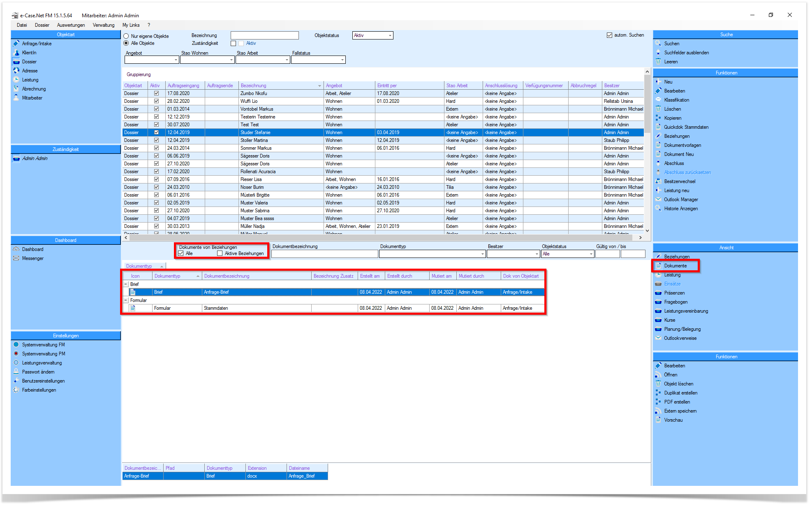Open the Dossier menu in menu bar
812x506 pixels.
(42, 25)
